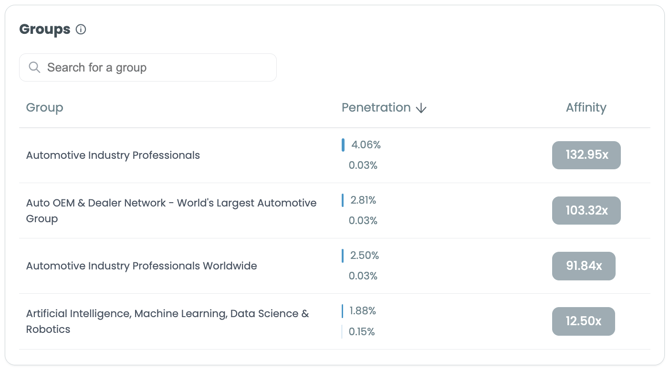Click the Penetration sort arrow
The width and height of the screenshot is (670, 371).
[421, 108]
